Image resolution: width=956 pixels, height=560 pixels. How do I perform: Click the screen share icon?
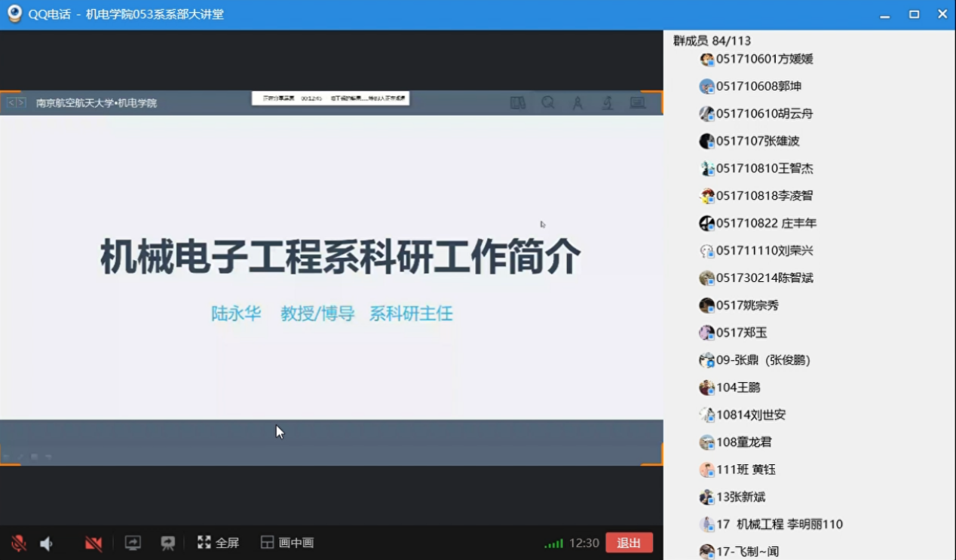tap(133, 543)
